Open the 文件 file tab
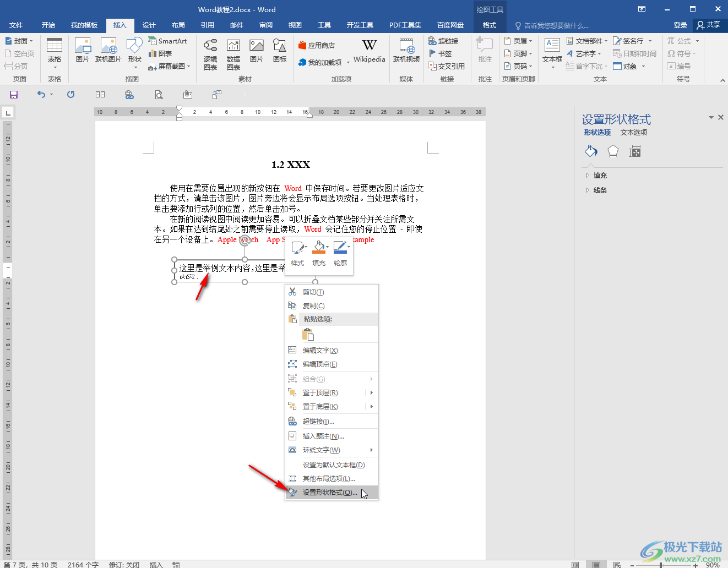 pos(16,25)
